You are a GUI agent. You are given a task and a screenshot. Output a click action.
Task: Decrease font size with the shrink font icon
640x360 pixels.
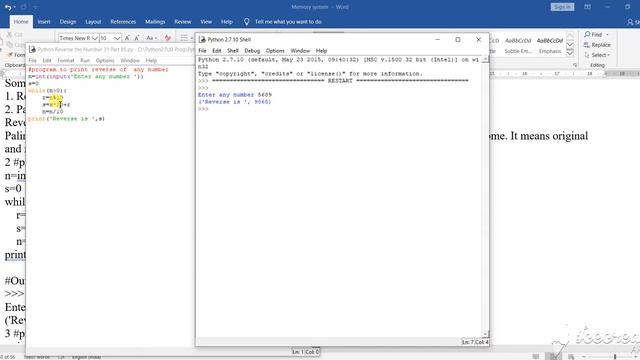(137, 38)
